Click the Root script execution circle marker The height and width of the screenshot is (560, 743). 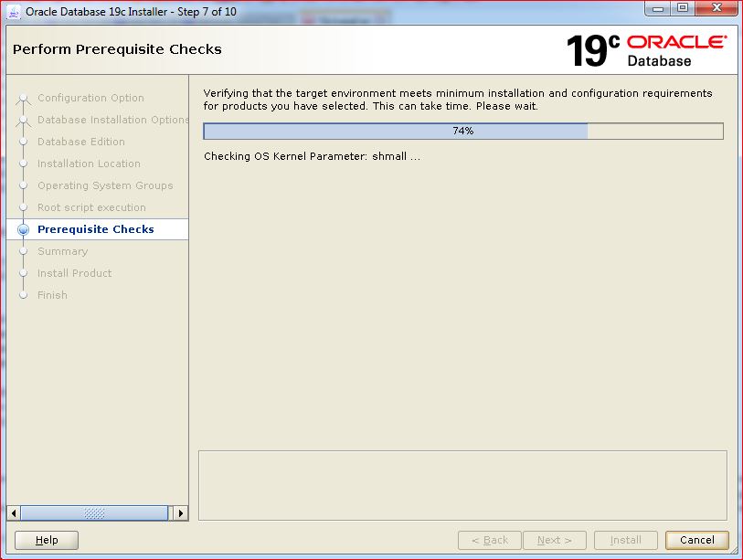pos(23,207)
